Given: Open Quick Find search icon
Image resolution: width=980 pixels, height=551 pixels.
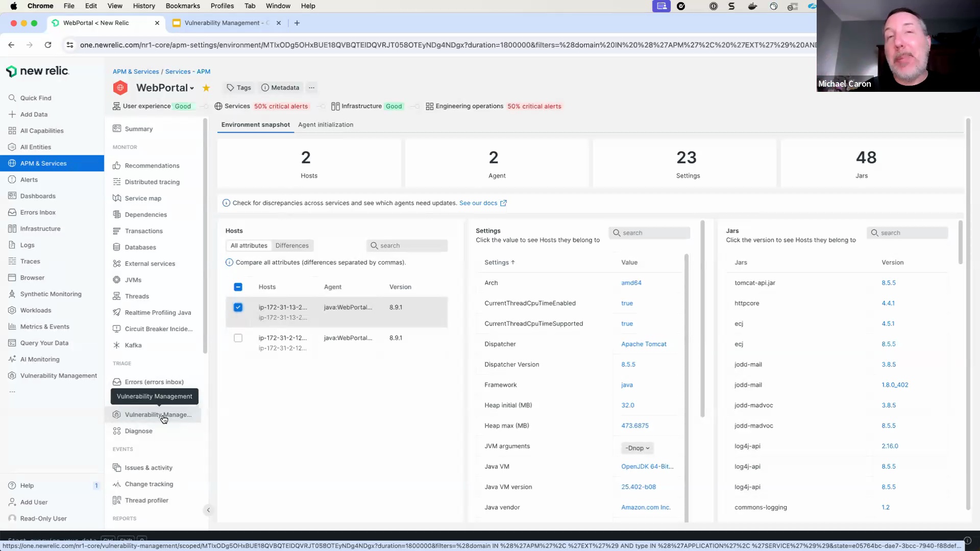Looking at the screenshot, I should (12, 98).
